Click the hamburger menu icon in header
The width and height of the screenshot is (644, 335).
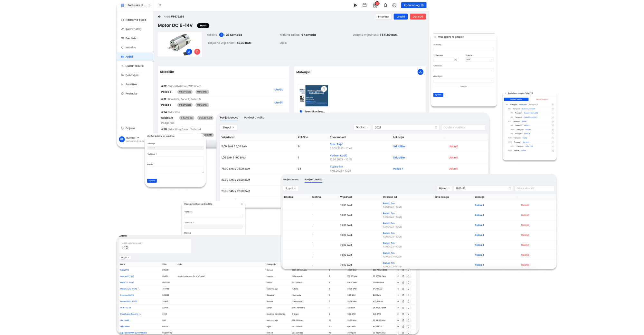[160, 5]
